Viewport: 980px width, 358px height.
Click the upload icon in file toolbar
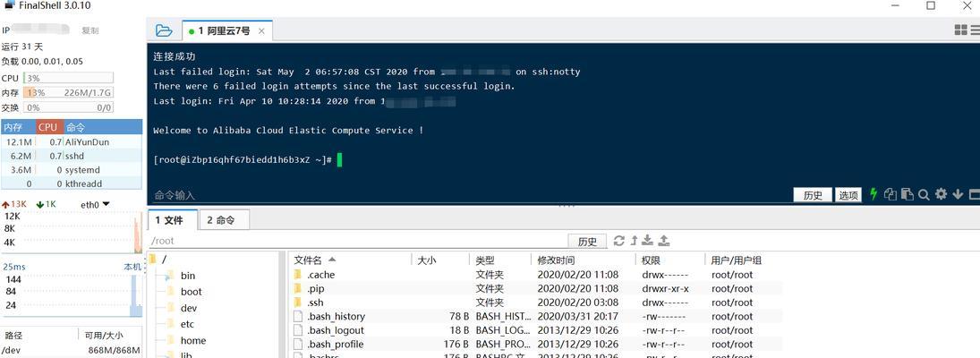[x=664, y=241]
